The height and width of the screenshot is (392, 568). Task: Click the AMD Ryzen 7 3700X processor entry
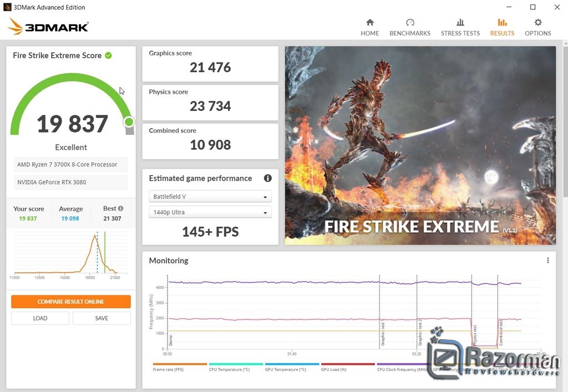coord(70,164)
